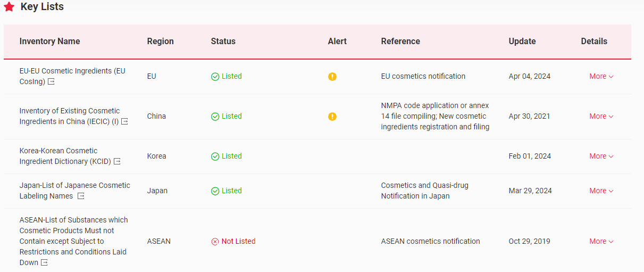Click the Inventory Name column header
The height and width of the screenshot is (272, 644).
tap(49, 42)
